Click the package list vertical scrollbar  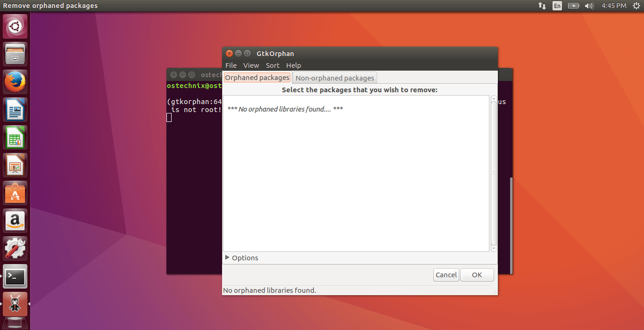(x=494, y=173)
